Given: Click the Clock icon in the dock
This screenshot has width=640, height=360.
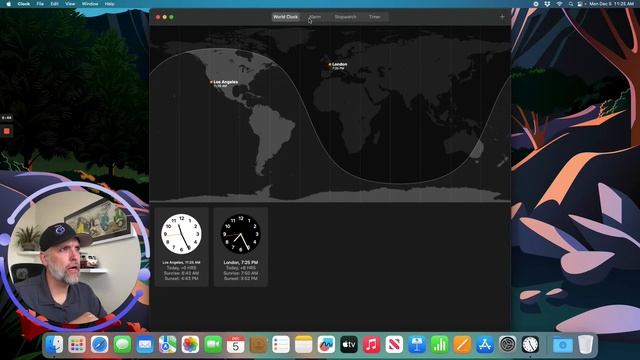Looking at the screenshot, I should 530,345.
